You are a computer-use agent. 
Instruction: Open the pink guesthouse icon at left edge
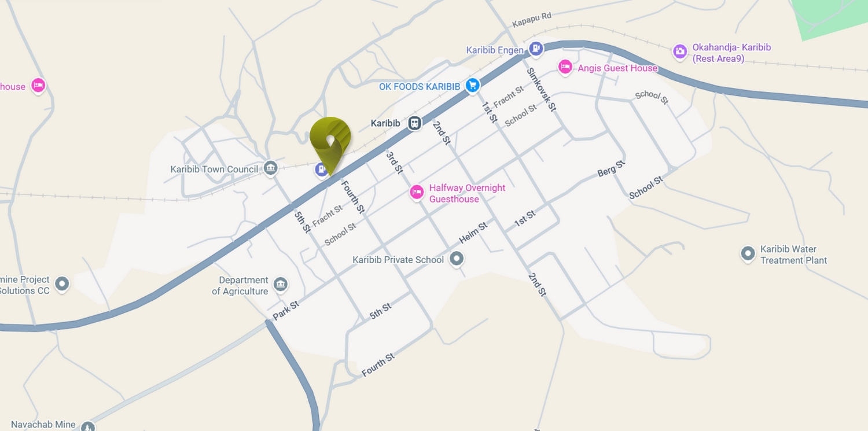click(38, 86)
